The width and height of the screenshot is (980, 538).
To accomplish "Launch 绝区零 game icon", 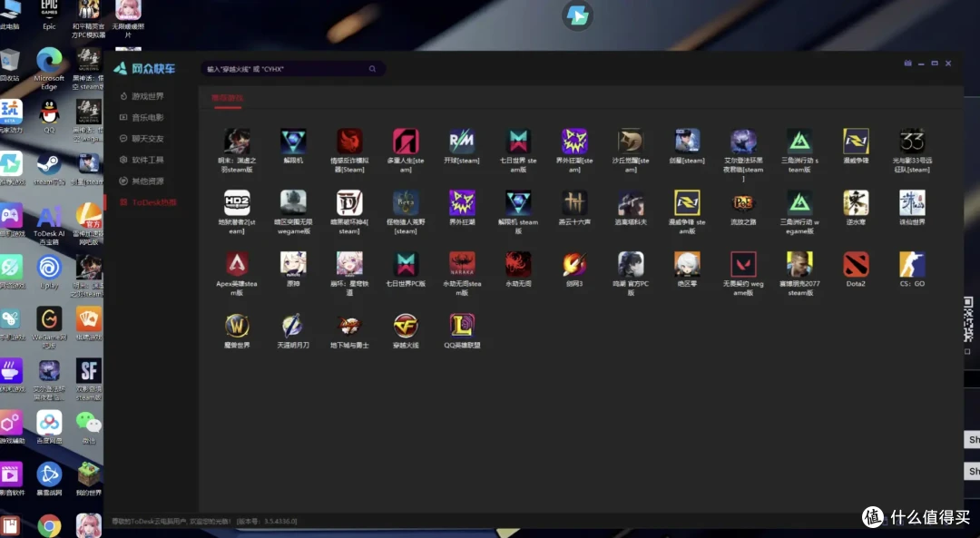I will tap(687, 264).
